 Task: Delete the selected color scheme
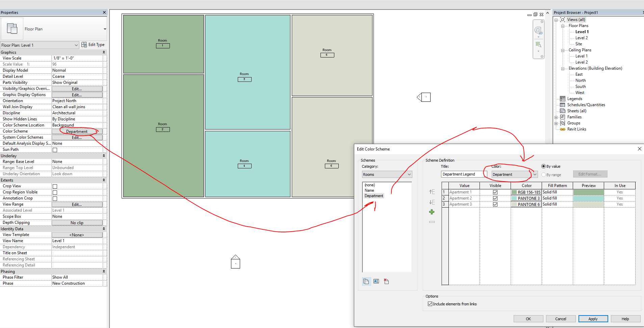386,281
